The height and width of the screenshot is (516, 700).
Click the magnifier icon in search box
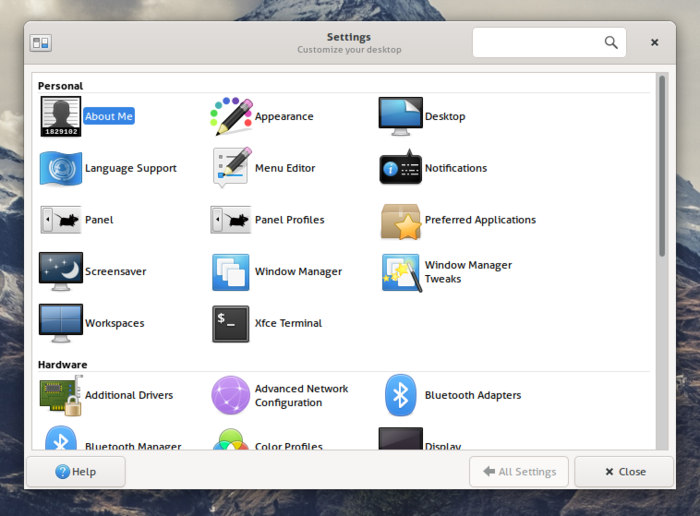coord(611,42)
